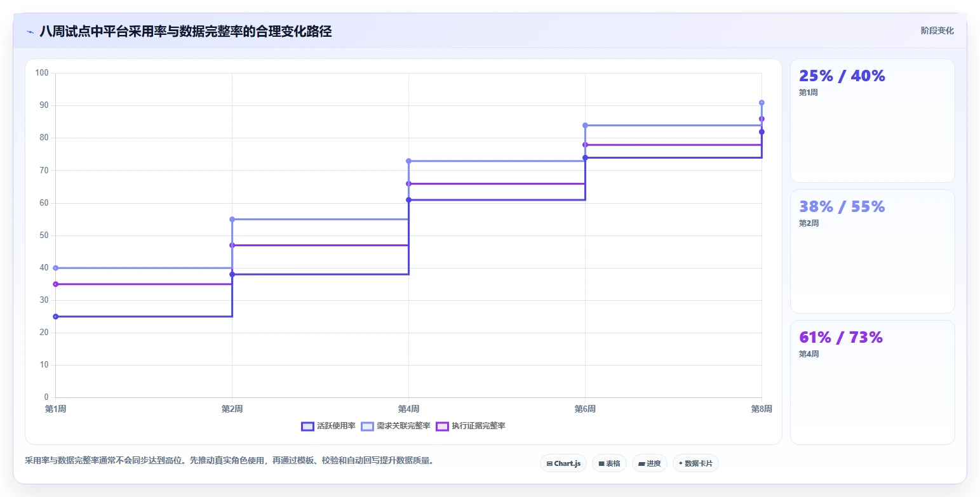Toggle the 需求关联完整率 legend entry
The width and height of the screenshot is (980, 497).
click(396, 426)
